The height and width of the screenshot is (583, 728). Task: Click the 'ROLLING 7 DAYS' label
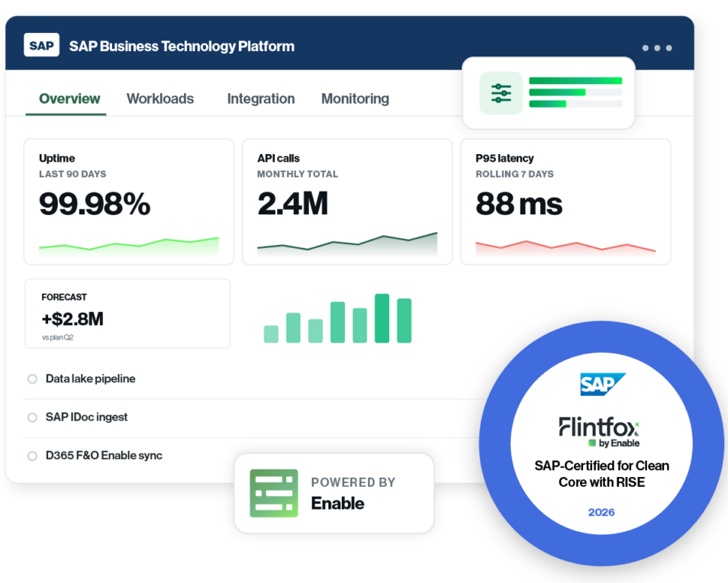pyautogui.click(x=514, y=174)
